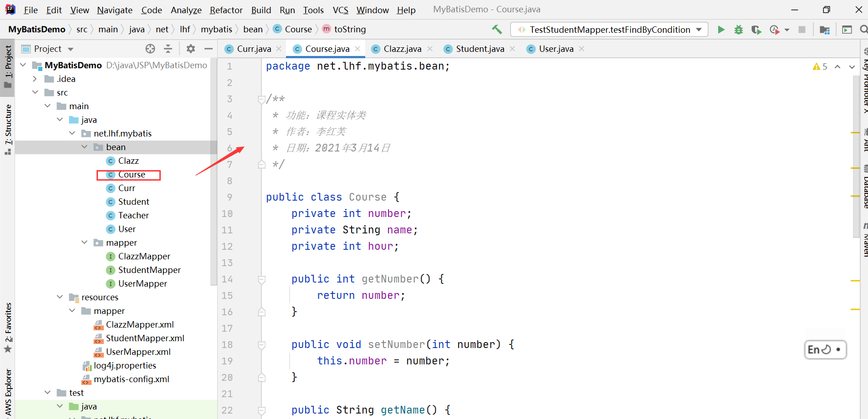Viewport: 868px width, 419px height.
Task: Open Project Structure icon in toolbar
Action: (x=825, y=30)
